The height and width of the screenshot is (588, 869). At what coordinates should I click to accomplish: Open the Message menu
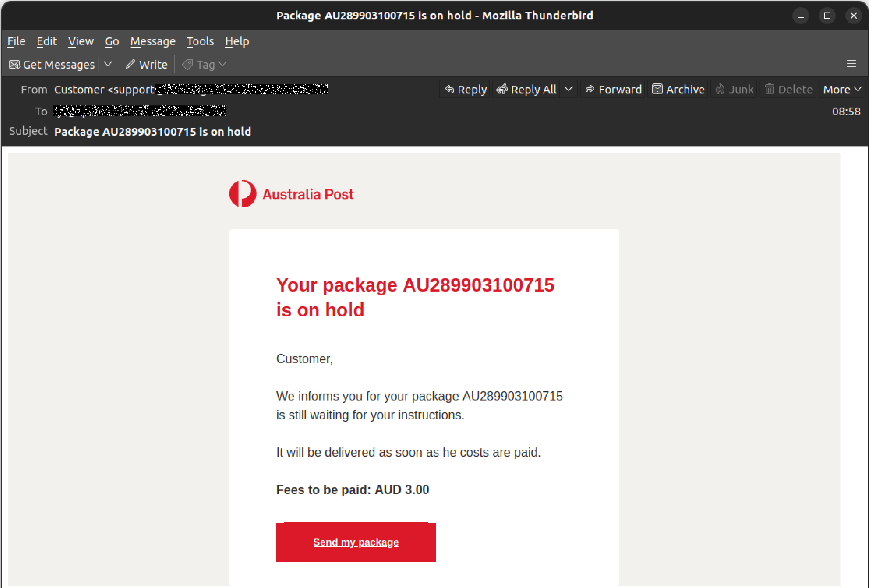(153, 41)
